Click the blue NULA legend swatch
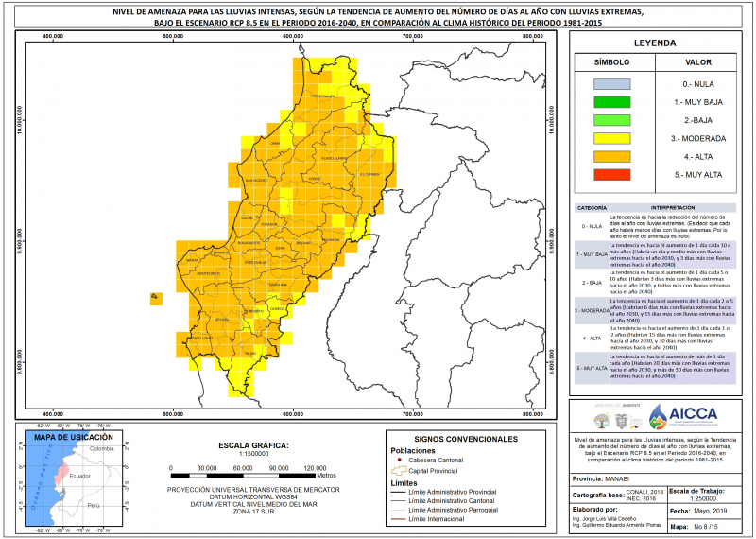The height and width of the screenshot is (539, 756). tap(611, 84)
